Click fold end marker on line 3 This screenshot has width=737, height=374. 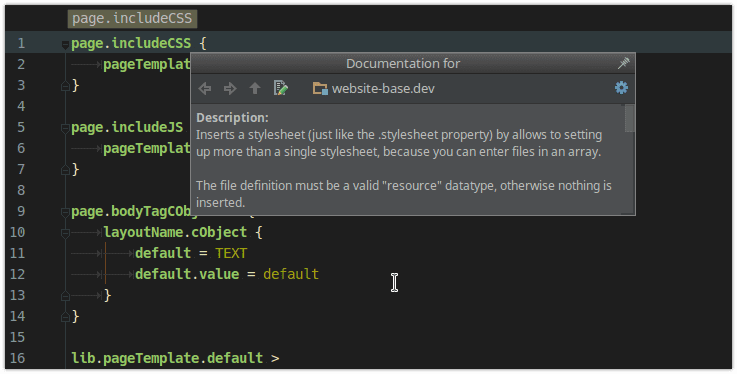point(65,86)
